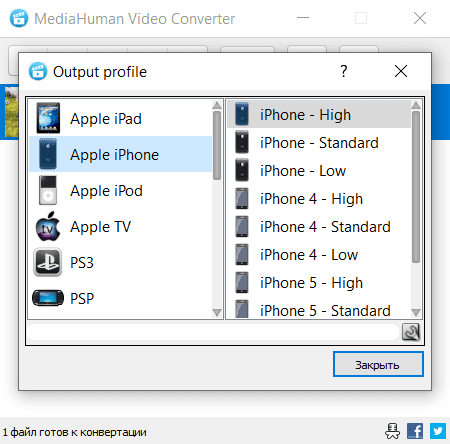Select the iPhone 4 - High preset
The image size is (450, 444).
[x=319, y=199]
